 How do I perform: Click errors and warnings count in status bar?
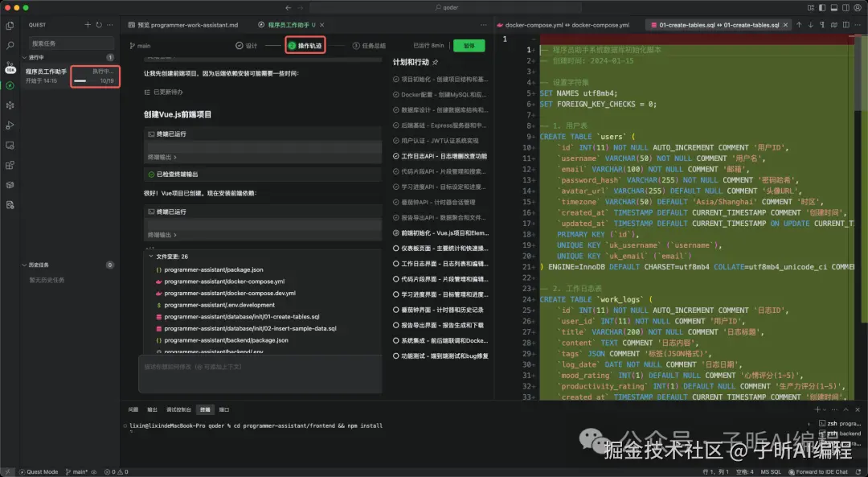pyautogui.click(x=117, y=472)
